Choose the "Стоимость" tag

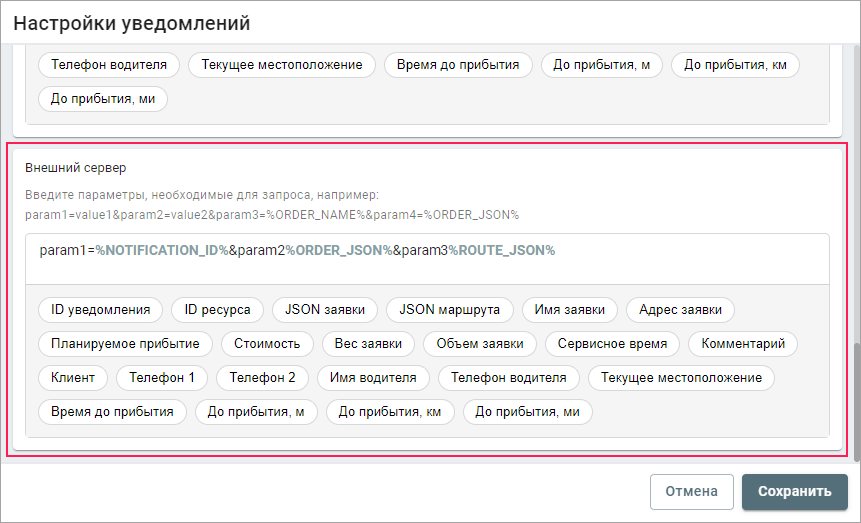click(x=267, y=344)
